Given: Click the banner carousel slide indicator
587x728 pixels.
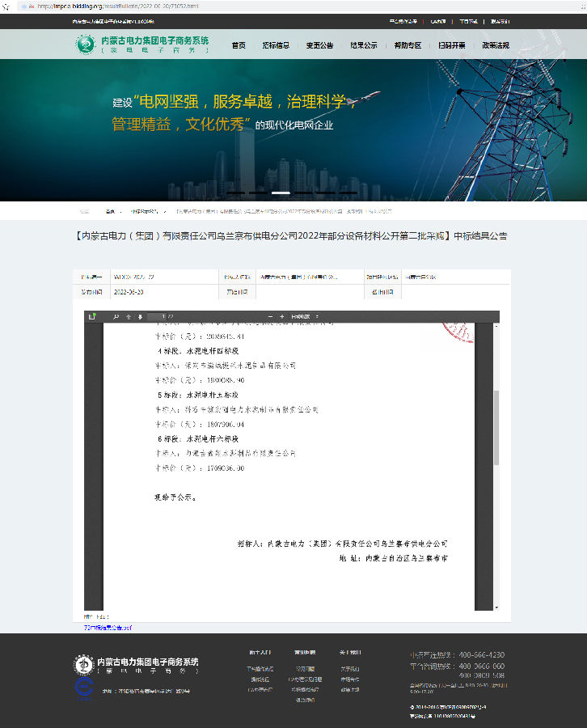Looking at the screenshot, I should 281,193.
